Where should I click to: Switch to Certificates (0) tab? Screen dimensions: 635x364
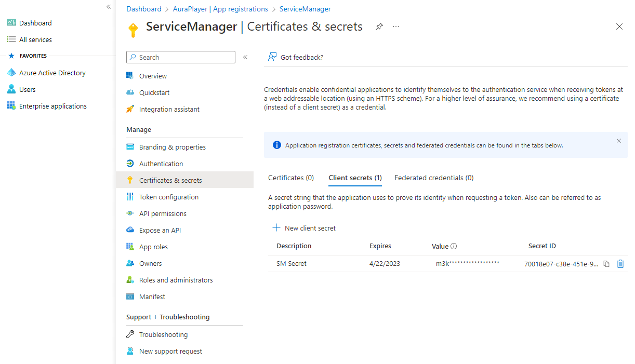coord(291,178)
